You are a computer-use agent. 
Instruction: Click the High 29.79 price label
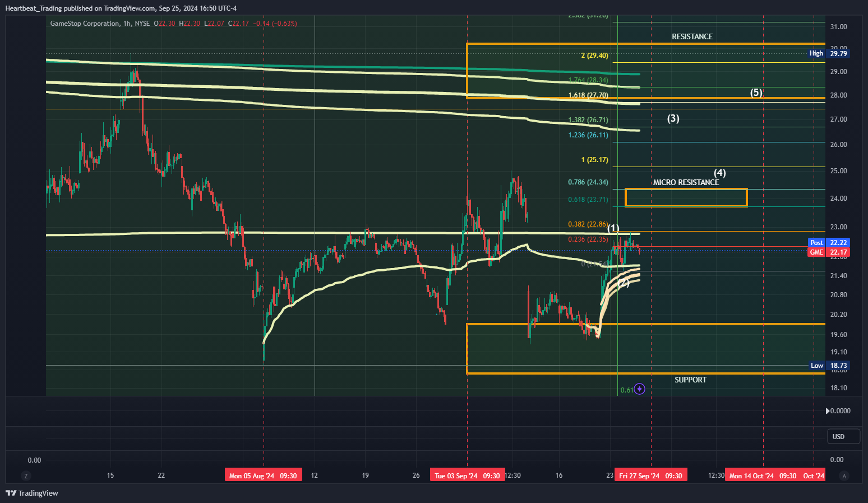tap(828, 53)
